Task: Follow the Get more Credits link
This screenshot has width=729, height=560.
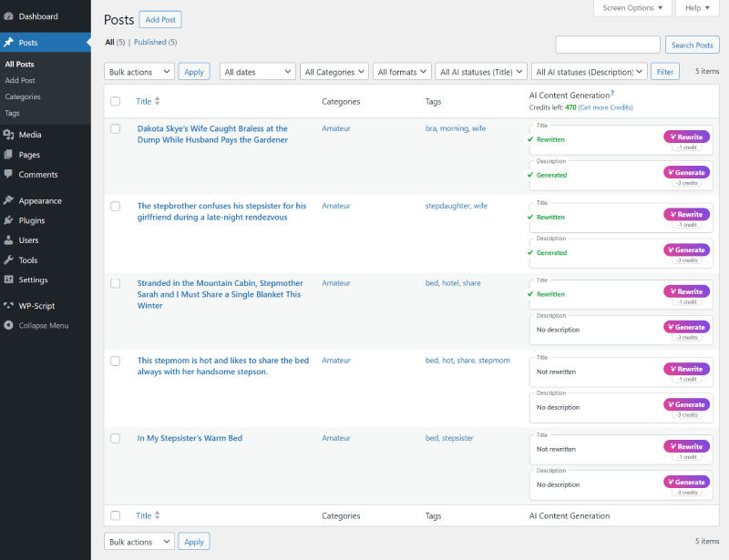Action: pos(606,107)
